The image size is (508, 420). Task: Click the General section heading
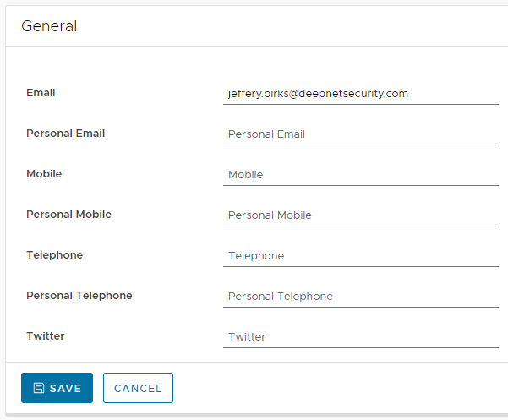[49, 26]
